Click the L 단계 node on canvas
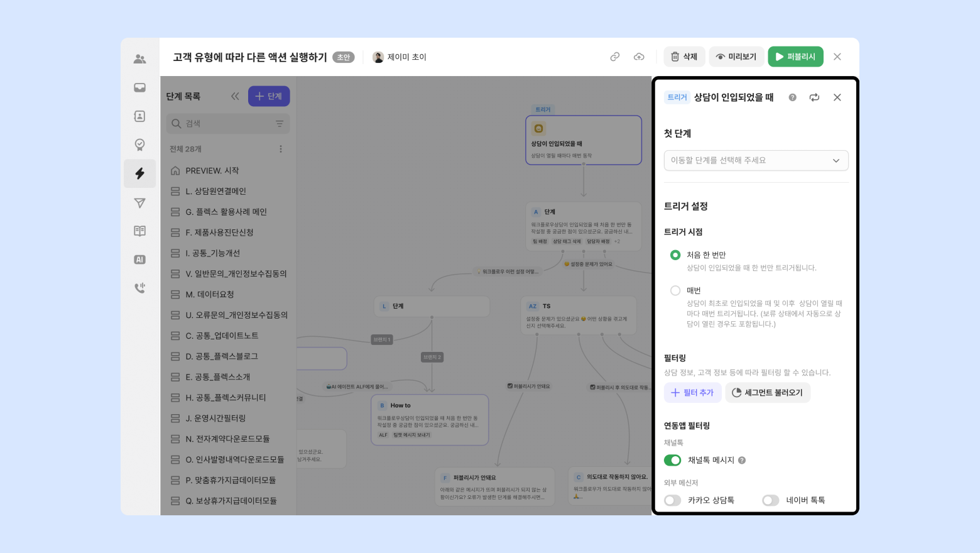 click(x=432, y=306)
